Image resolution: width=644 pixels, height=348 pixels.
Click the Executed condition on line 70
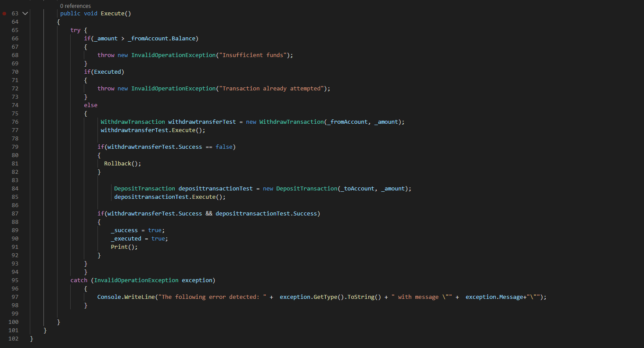coord(107,72)
